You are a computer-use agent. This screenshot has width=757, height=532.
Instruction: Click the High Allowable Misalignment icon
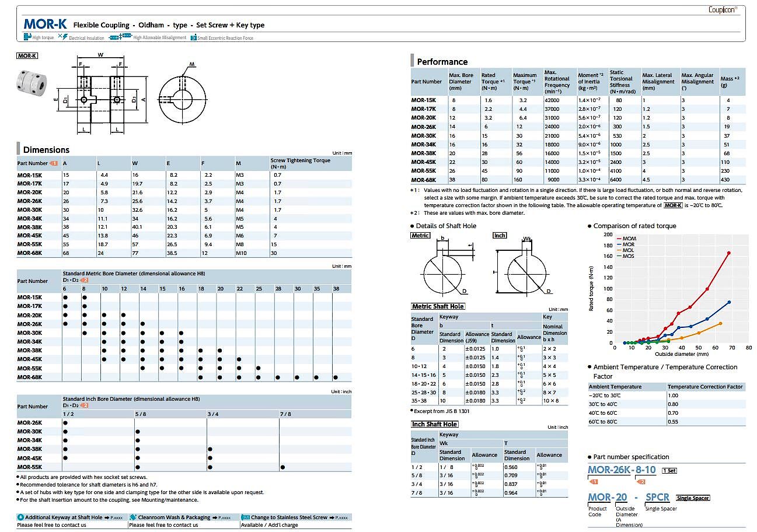point(121,37)
